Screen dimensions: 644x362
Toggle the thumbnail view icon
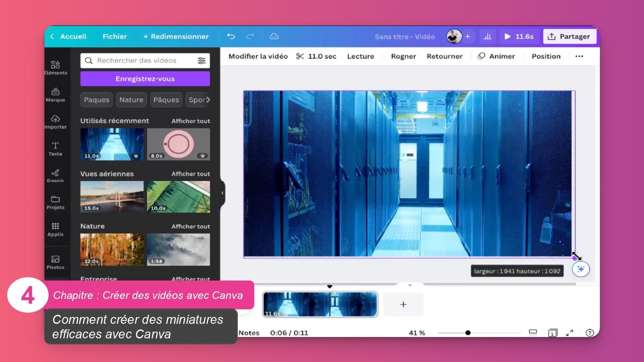coord(533,332)
